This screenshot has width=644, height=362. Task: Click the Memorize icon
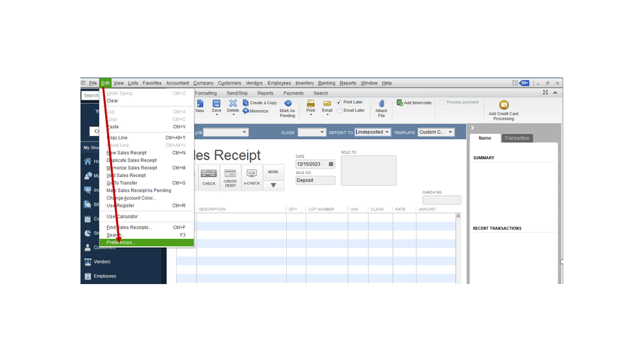click(246, 111)
